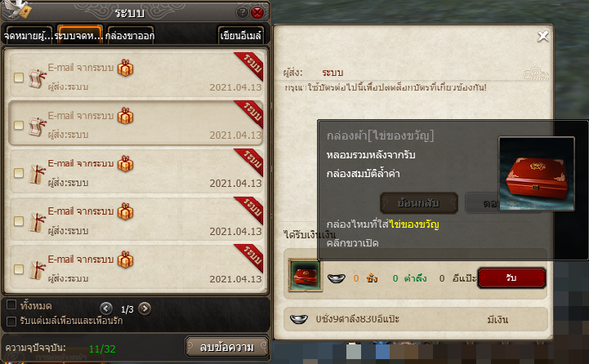Click the large red treasure box preview image
Viewport: 589px width, 364px height.
(x=537, y=174)
